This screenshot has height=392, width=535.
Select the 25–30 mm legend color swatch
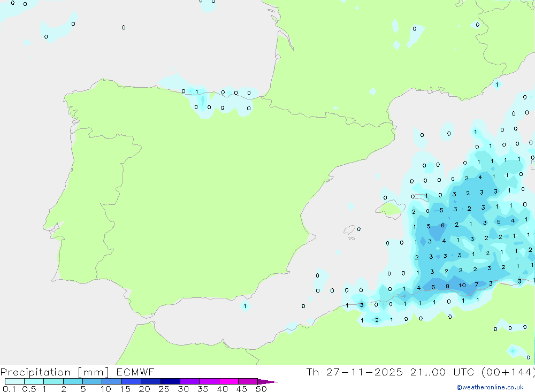click(170, 381)
